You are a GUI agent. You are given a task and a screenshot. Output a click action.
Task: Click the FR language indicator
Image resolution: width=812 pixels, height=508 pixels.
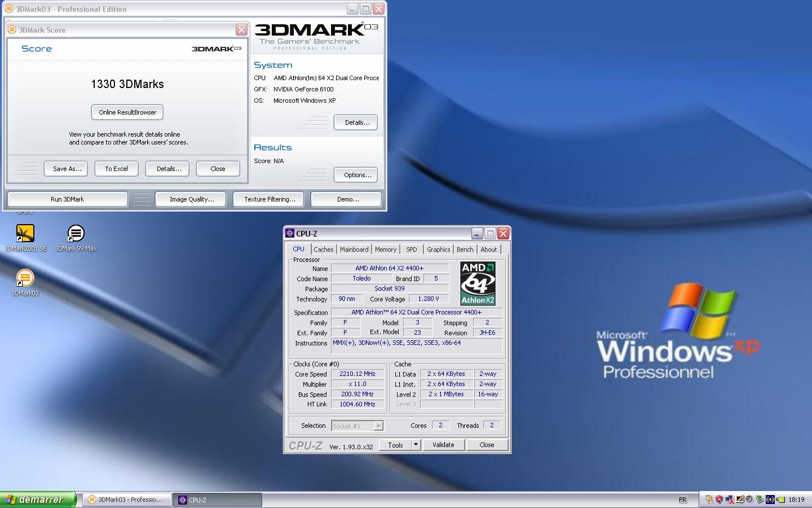point(682,500)
